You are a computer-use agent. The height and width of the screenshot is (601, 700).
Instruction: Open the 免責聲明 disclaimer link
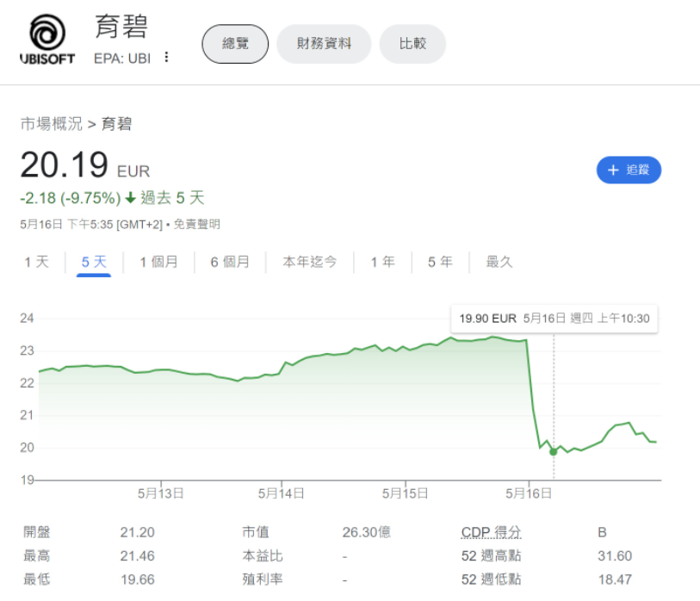tap(197, 225)
